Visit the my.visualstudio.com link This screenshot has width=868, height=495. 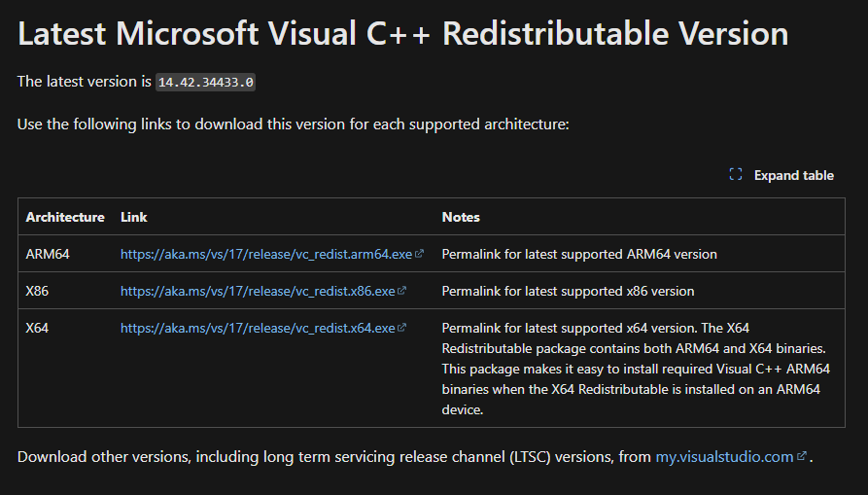click(724, 456)
